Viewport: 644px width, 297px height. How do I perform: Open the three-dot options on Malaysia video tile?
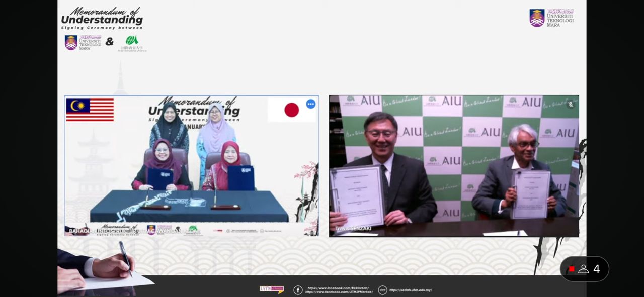[311, 104]
